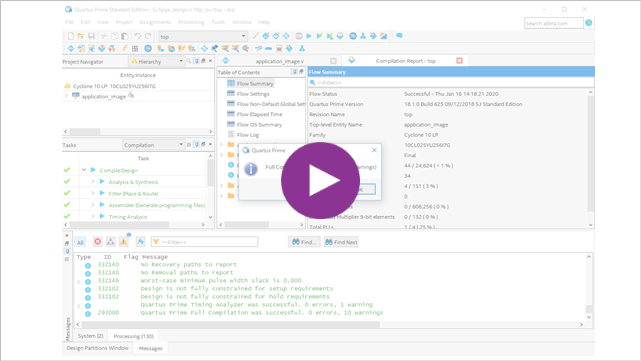Viewport: 641px width, 361px height.
Task: Toggle the All messages filter
Action: click(80, 242)
